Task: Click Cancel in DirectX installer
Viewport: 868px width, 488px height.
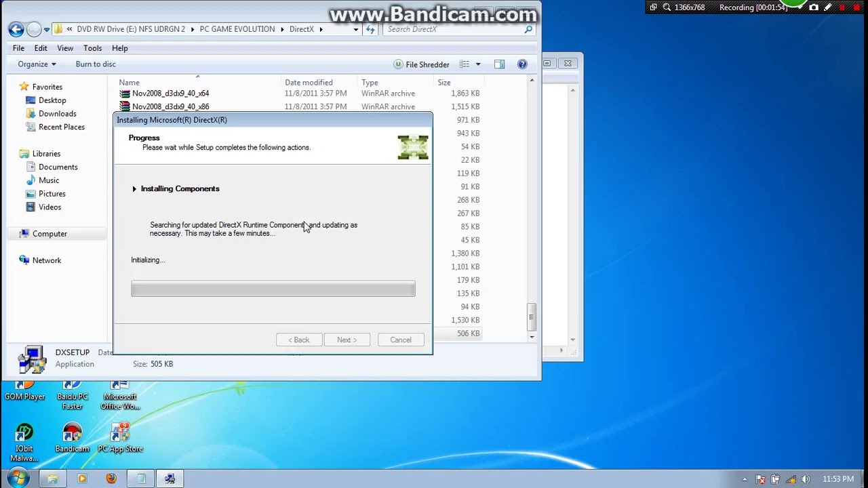Action: tap(400, 340)
